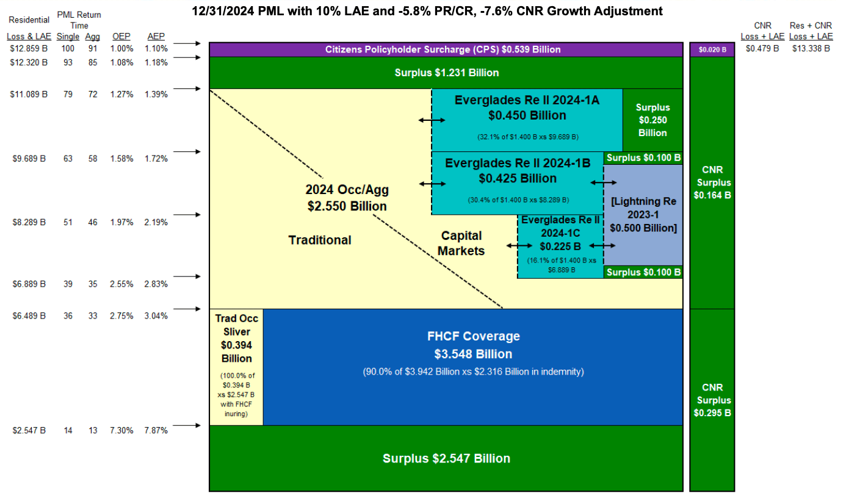Select the Surplus $0.100 B strip below Lightning Re
The width and height of the screenshot is (846, 504).
point(643,272)
